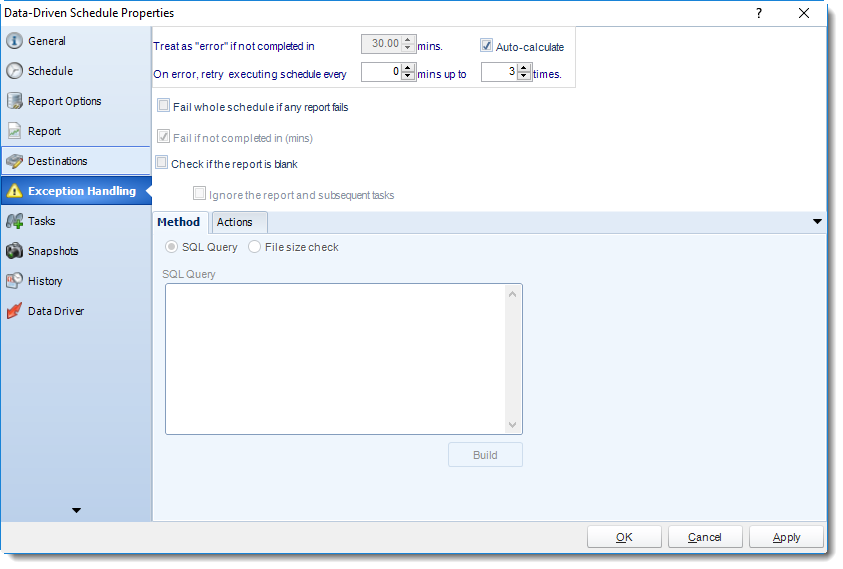Close the Schedule Properties dialog
This screenshot has height=569, width=843.
(804, 13)
